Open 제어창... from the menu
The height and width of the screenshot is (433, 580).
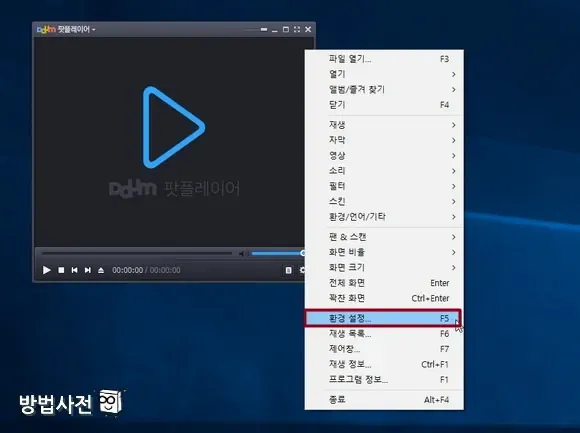click(x=384, y=349)
